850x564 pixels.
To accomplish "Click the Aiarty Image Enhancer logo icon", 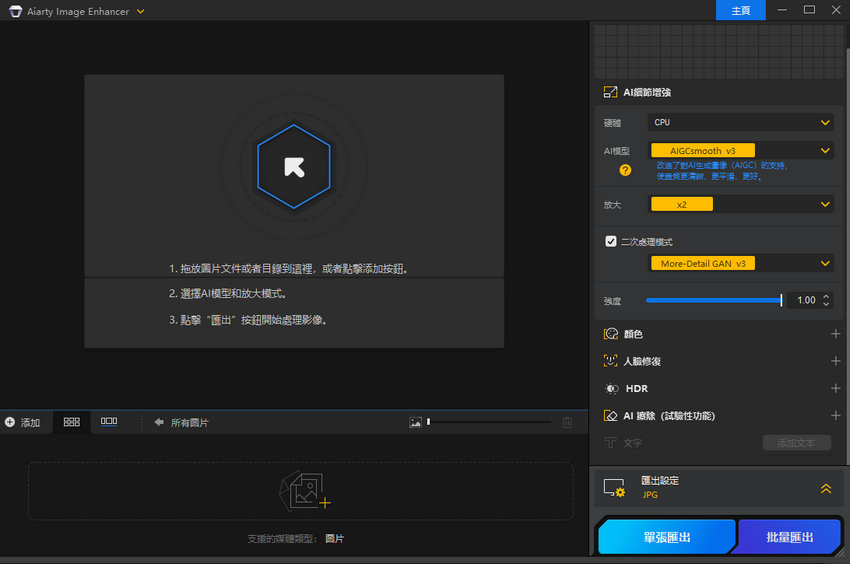I will tap(15, 11).
